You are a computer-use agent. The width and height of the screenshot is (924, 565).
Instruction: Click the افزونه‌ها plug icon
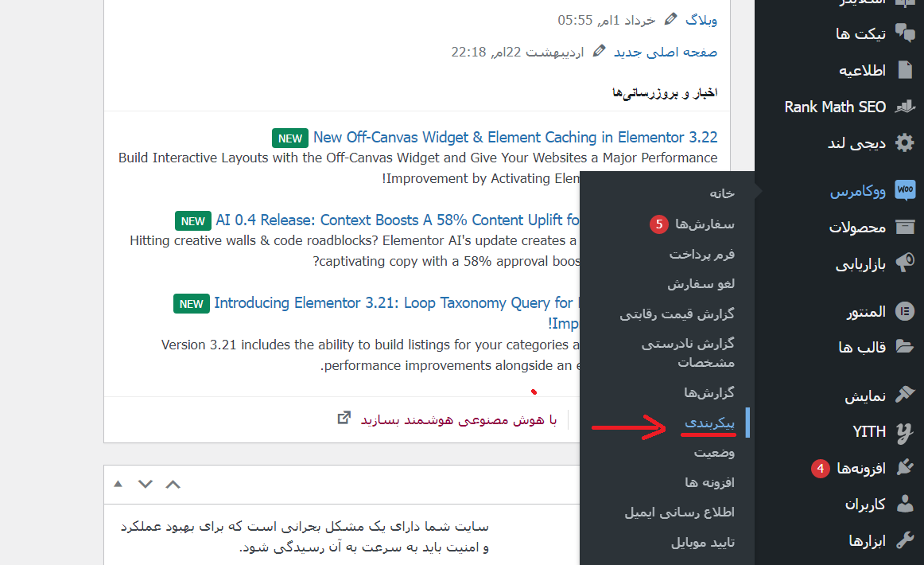(905, 468)
